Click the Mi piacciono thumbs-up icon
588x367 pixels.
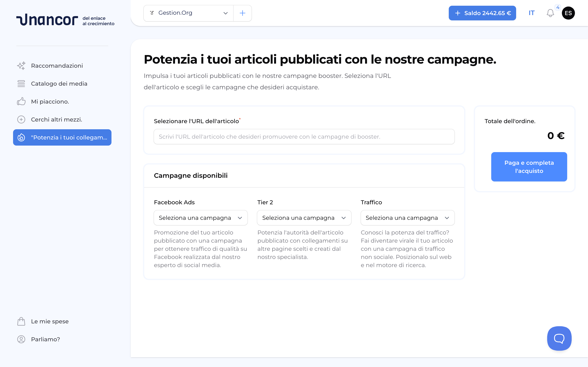(21, 102)
